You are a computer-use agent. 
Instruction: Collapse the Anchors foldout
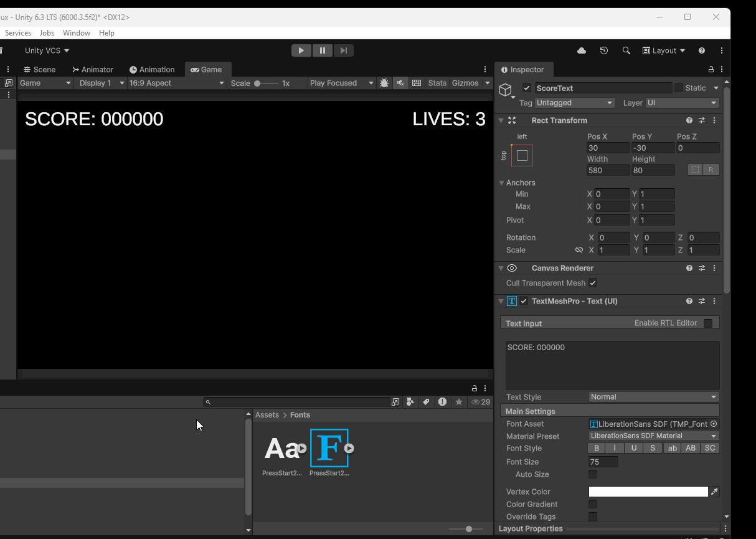pos(501,183)
